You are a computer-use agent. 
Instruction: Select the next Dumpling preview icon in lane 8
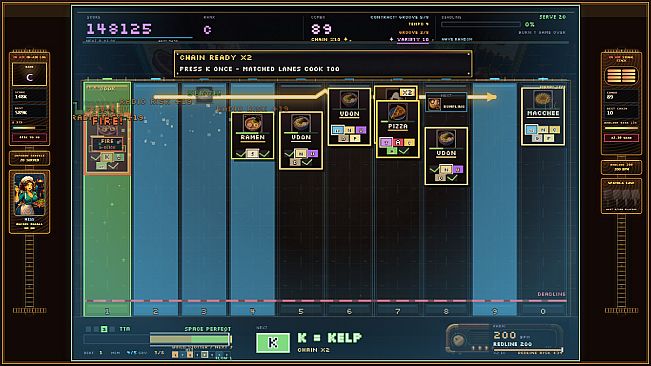pyautogui.click(x=434, y=104)
